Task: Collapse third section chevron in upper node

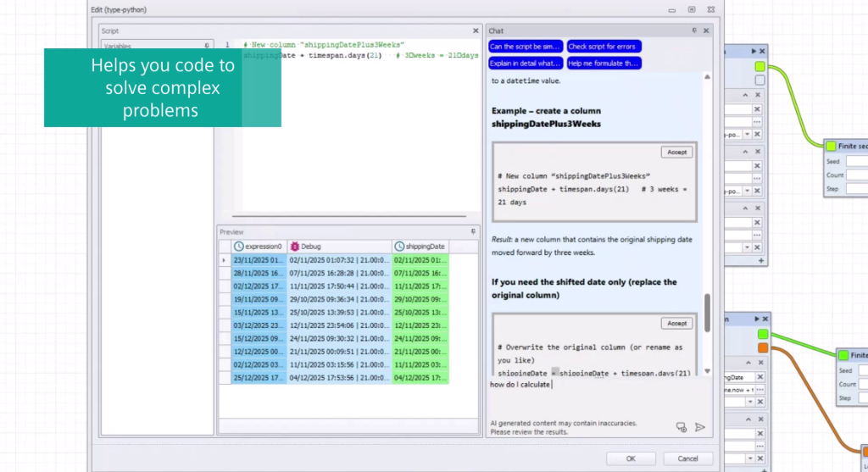Action: click(745, 208)
